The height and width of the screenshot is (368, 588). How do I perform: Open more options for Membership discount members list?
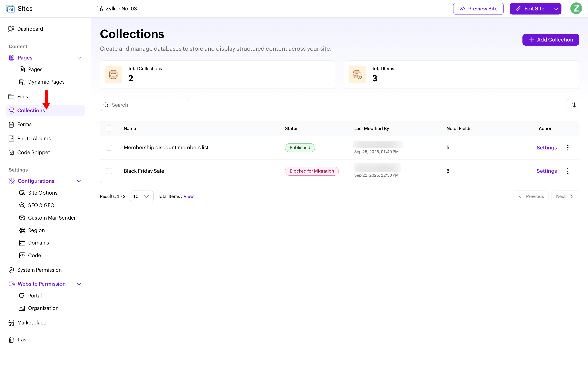568,147
